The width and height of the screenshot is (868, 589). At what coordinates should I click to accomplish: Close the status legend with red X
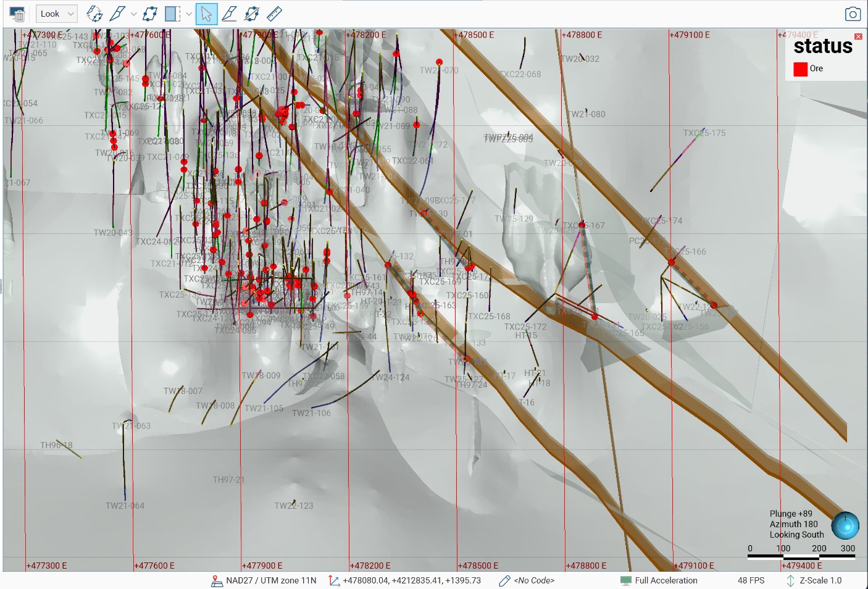click(x=858, y=37)
